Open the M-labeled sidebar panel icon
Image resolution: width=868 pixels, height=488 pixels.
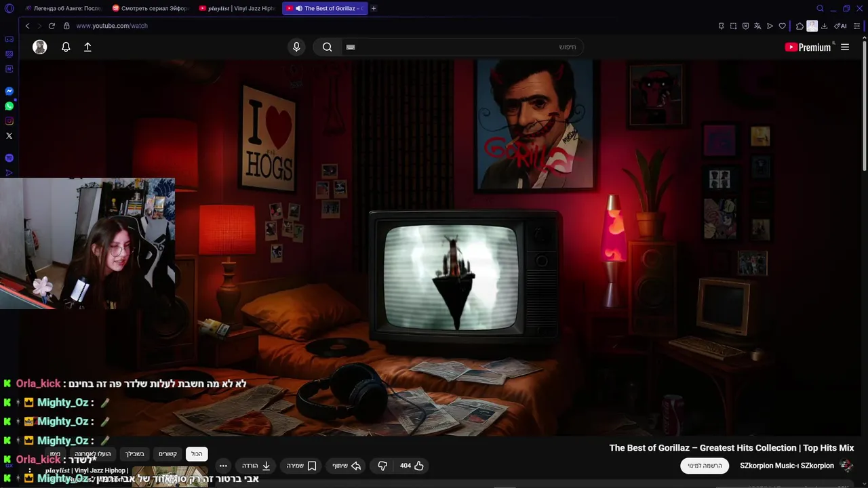(x=9, y=68)
